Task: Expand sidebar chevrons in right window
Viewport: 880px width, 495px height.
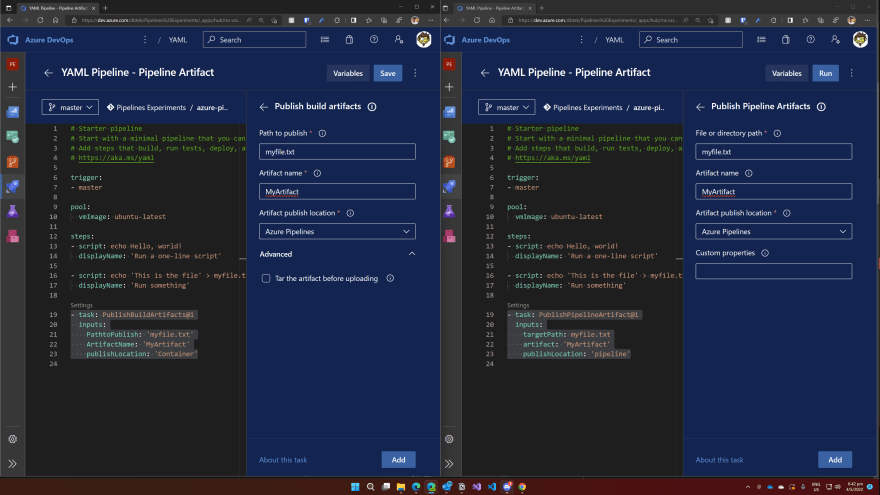Action: (449, 464)
